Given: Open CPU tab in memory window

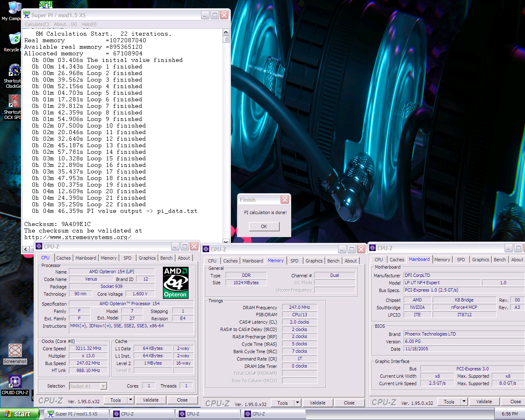Looking at the screenshot, I should coord(212,261).
